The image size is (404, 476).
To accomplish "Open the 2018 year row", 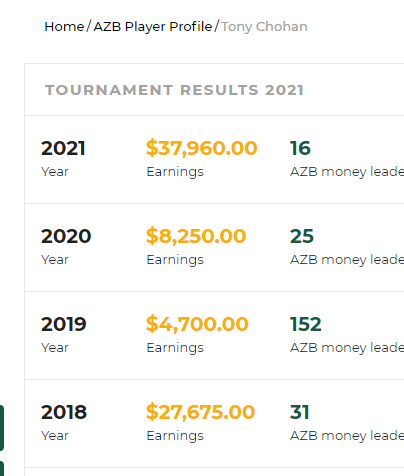I will pos(214,424).
